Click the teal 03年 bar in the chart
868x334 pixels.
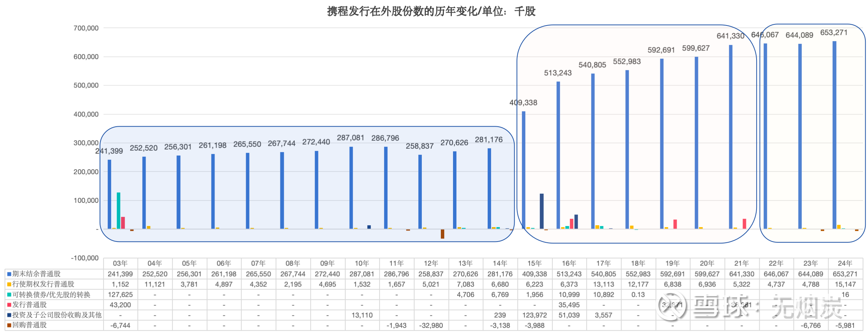[x=119, y=211]
